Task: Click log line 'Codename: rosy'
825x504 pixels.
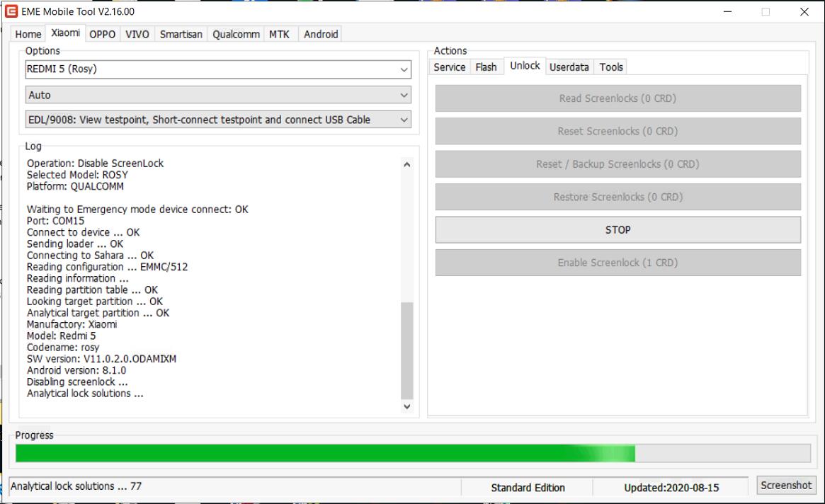Action: [x=62, y=348]
